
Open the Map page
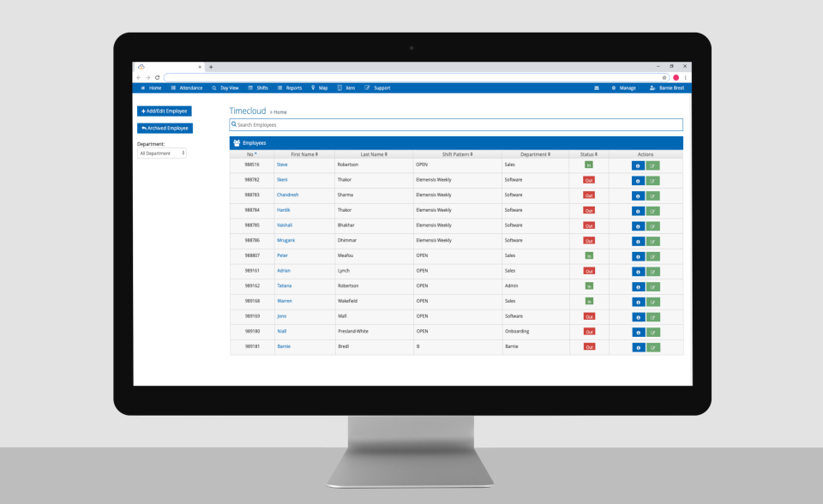319,88
